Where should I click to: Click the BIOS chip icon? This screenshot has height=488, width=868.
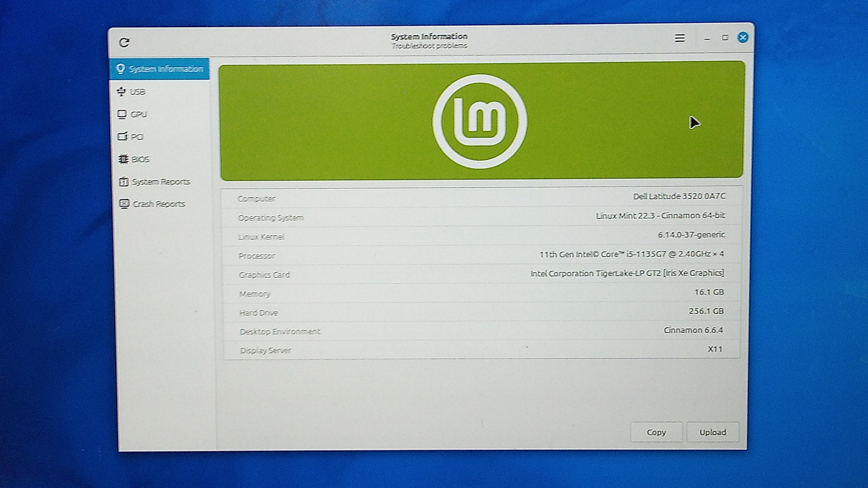click(123, 159)
